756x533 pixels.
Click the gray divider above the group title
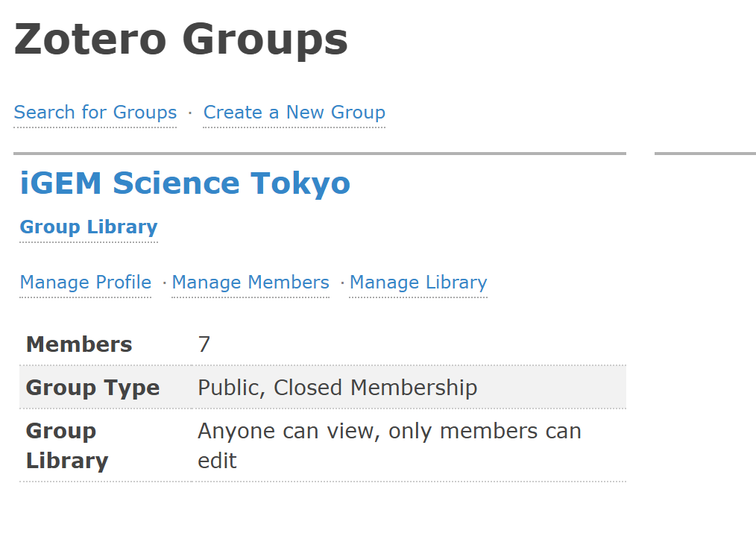coord(319,154)
